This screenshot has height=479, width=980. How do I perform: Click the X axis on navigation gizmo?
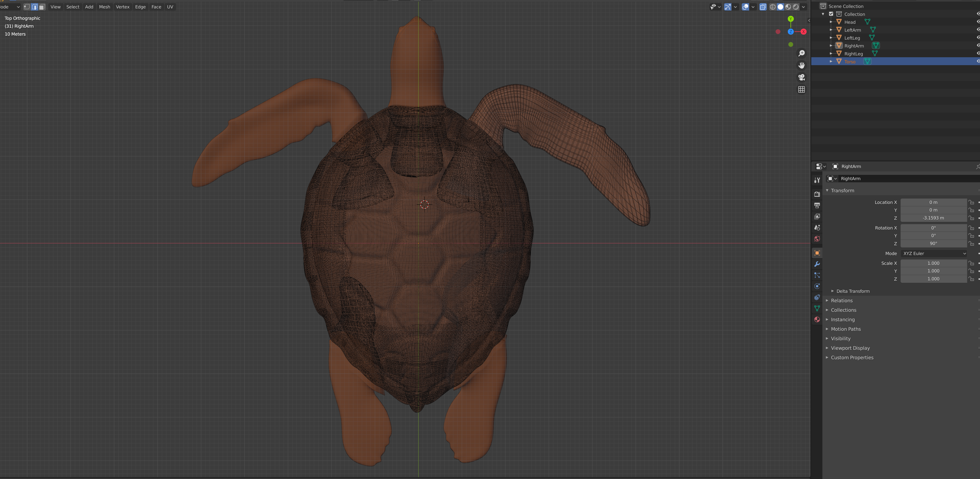click(x=803, y=32)
